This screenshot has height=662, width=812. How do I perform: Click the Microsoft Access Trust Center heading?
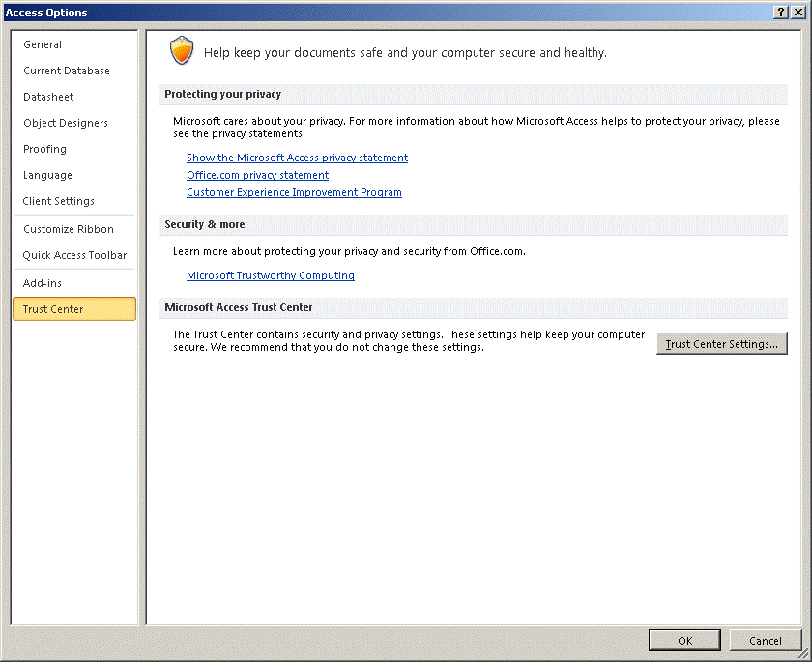point(238,307)
